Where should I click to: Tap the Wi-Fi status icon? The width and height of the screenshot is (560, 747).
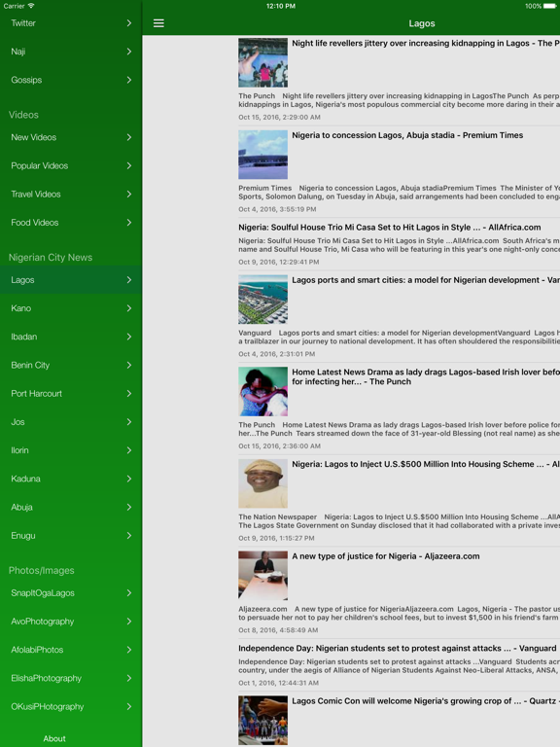pyautogui.click(x=31, y=6)
